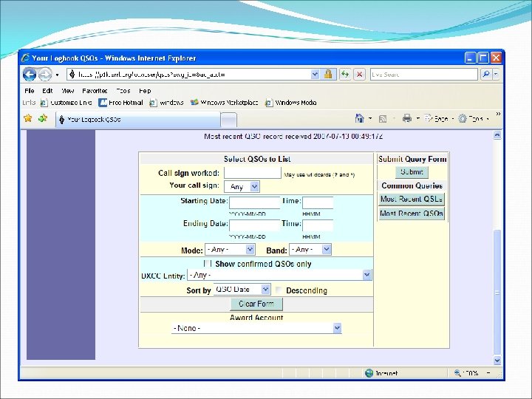532x399 pixels.
Task: Open the Band dropdown list
Action: pyautogui.click(x=310, y=250)
